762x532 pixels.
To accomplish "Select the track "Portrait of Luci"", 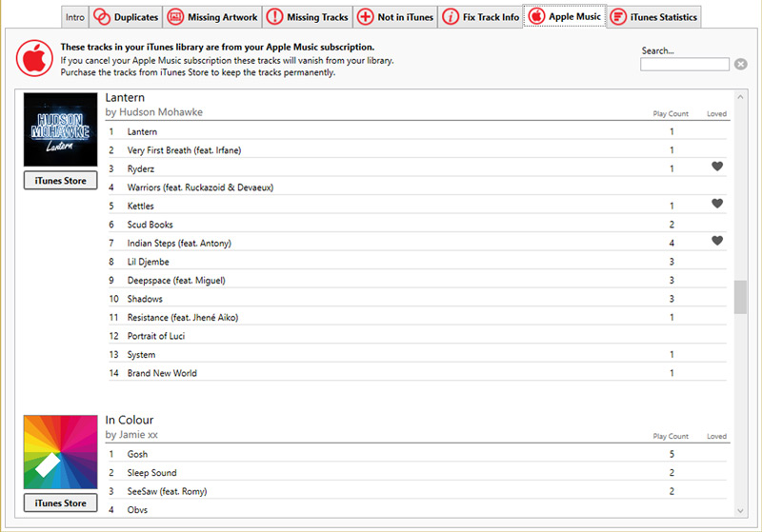I will [417, 336].
